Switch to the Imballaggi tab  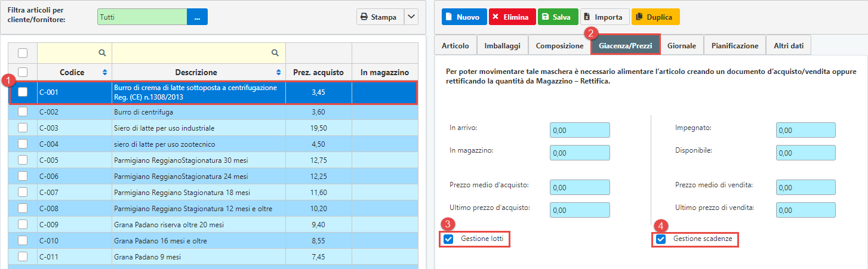[502, 45]
